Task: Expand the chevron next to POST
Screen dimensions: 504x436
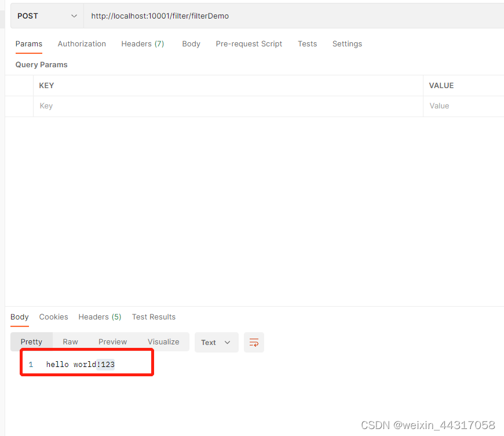Action: point(73,16)
